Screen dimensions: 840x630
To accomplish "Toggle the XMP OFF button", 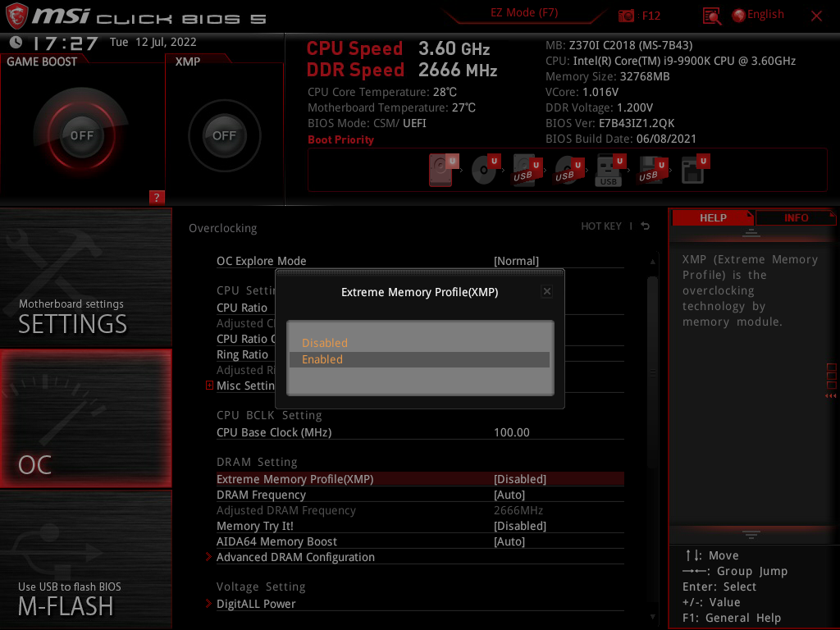I will point(224,136).
